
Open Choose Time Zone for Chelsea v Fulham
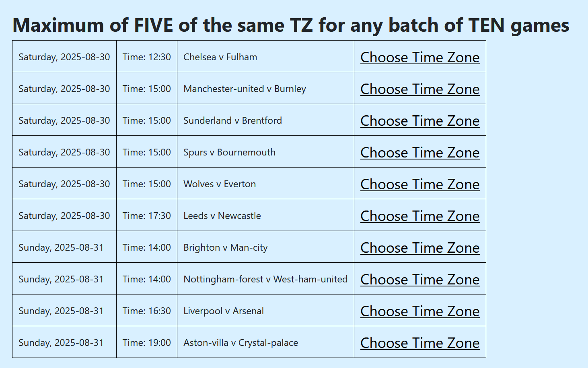[x=419, y=57]
